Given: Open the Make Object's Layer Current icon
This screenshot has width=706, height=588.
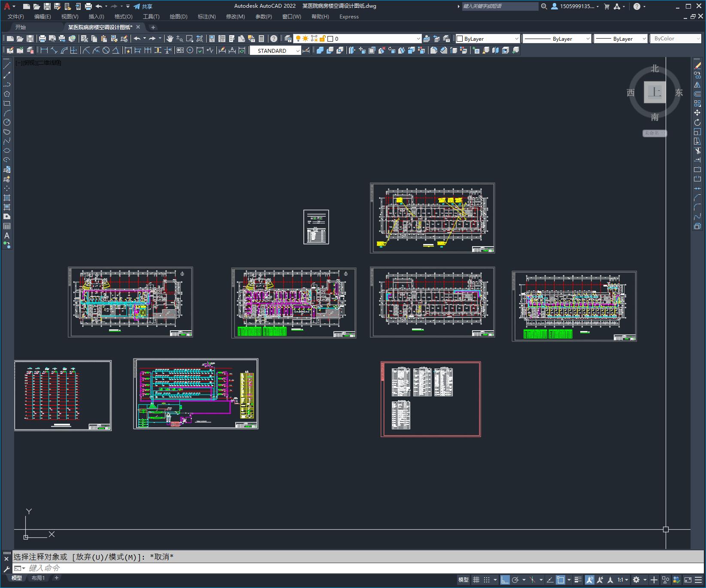Looking at the screenshot, I should (427, 39).
